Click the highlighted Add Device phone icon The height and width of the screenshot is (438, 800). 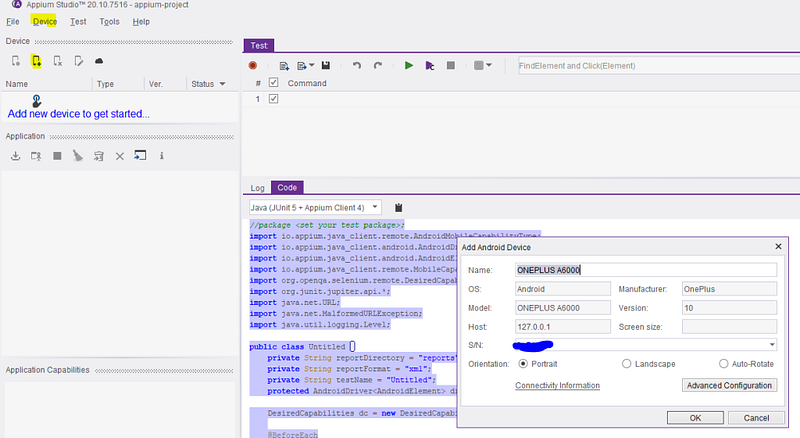[x=36, y=61]
